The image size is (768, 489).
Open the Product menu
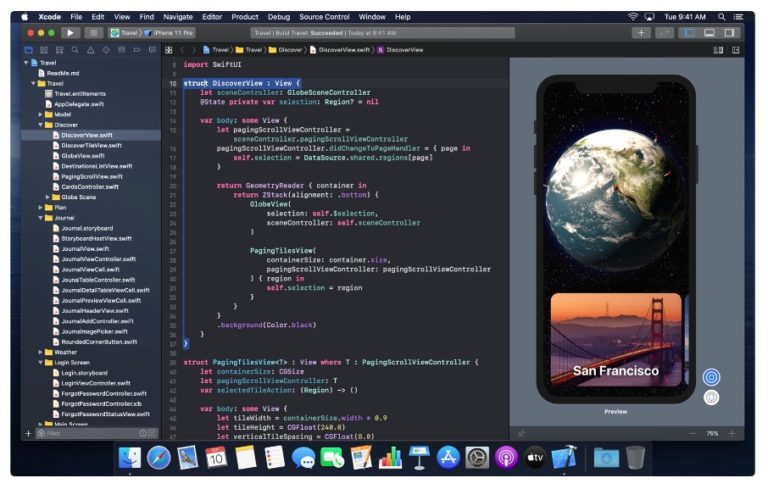(x=245, y=17)
